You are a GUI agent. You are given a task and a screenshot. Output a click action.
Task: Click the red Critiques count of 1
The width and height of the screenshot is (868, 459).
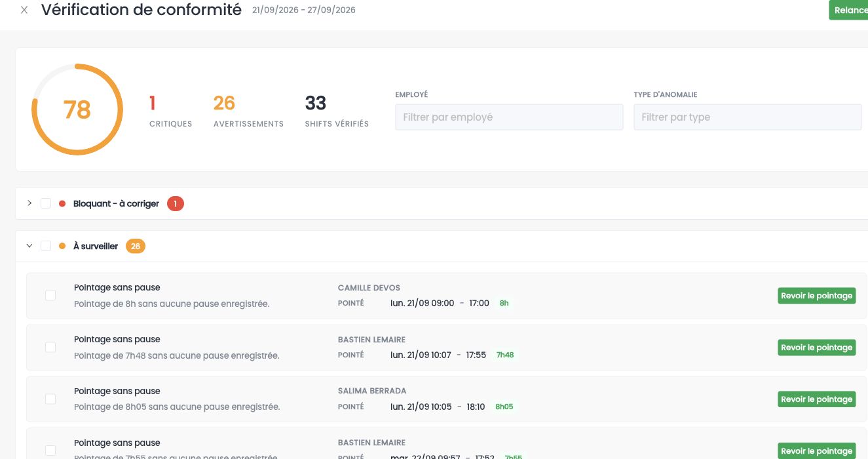(153, 103)
